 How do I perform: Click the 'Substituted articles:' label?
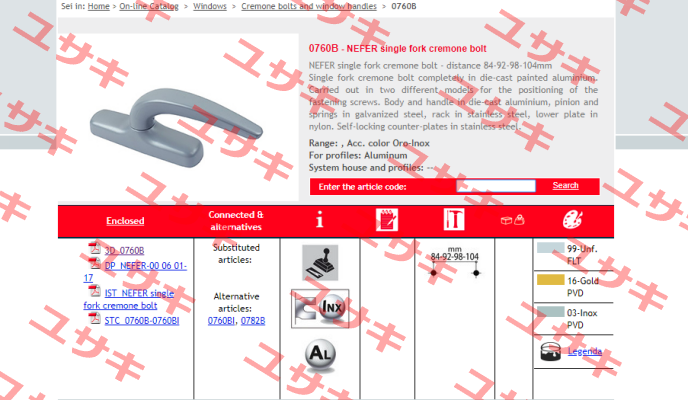pyautogui.click(x=236, y=254)
